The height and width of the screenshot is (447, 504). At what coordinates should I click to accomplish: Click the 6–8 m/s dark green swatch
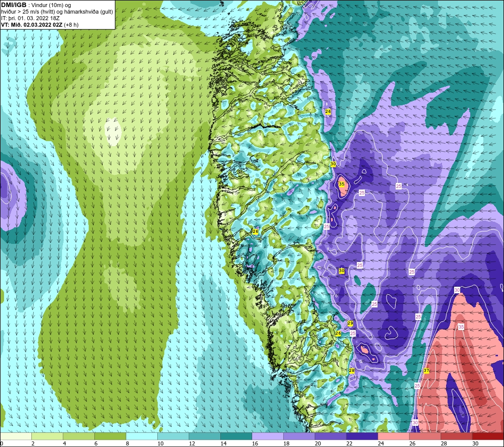click(110, 436)
